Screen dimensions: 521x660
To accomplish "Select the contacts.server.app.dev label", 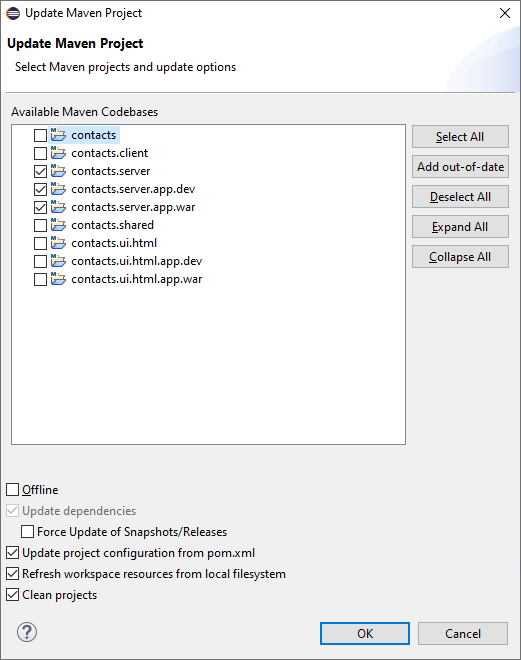I will [133, 189].
